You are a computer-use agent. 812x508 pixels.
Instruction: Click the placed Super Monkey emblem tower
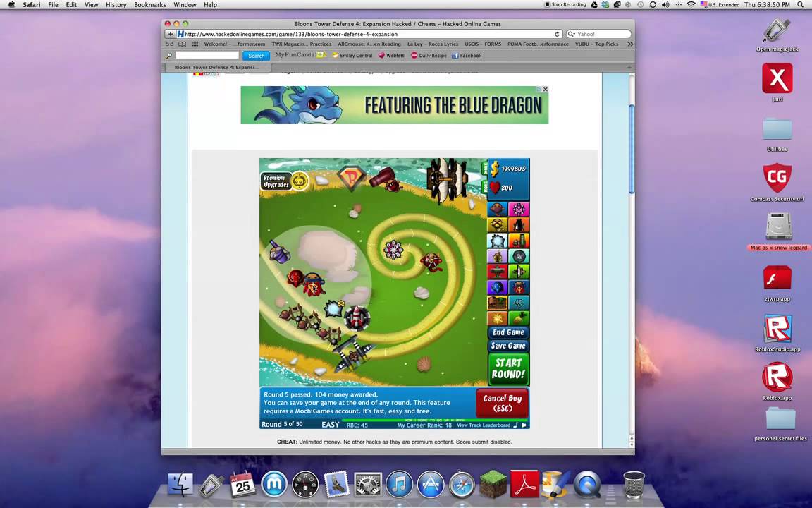tap(350, 179)
